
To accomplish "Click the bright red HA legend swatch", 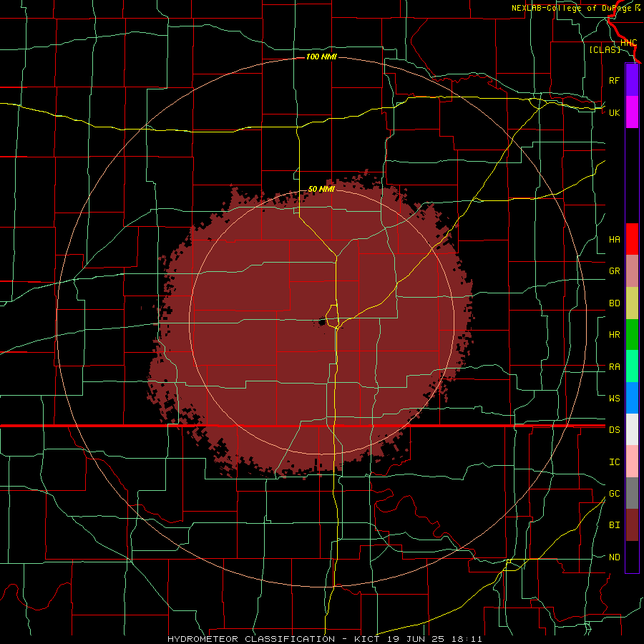I will pos(632,239).
